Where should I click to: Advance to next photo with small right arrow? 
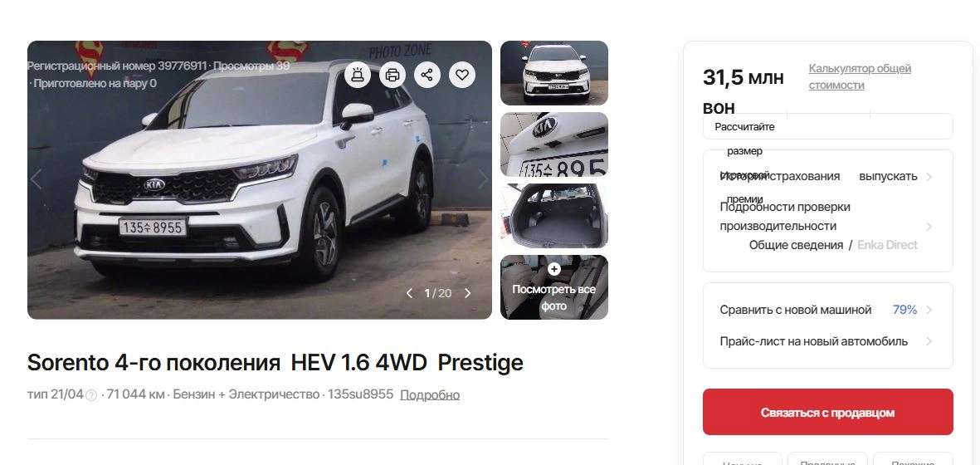point(467,293)
